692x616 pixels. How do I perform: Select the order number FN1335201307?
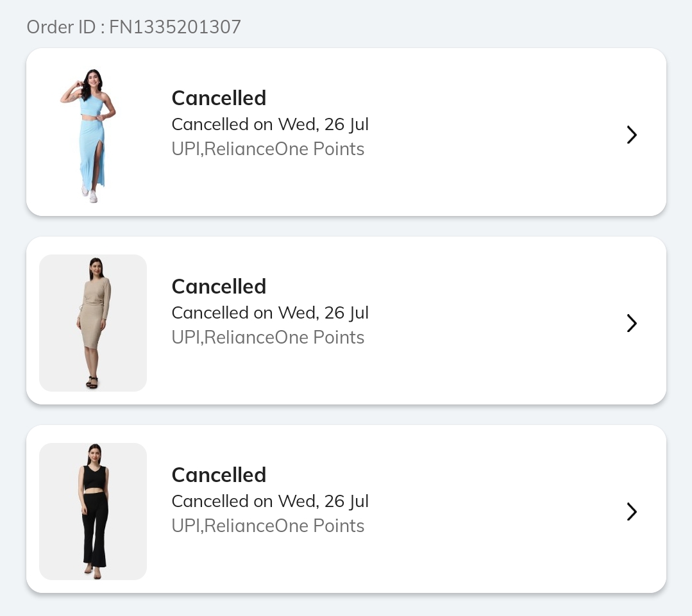point(175,27)
